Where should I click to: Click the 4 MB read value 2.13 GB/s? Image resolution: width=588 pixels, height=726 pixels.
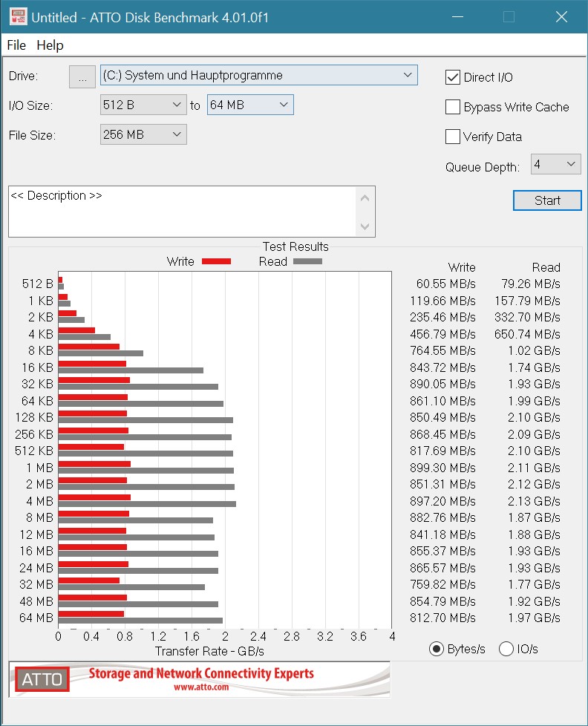coord(534,501)
